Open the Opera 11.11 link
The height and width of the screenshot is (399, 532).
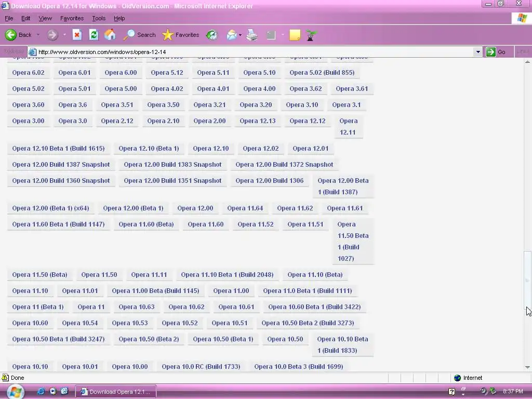(x=149, y=274)
